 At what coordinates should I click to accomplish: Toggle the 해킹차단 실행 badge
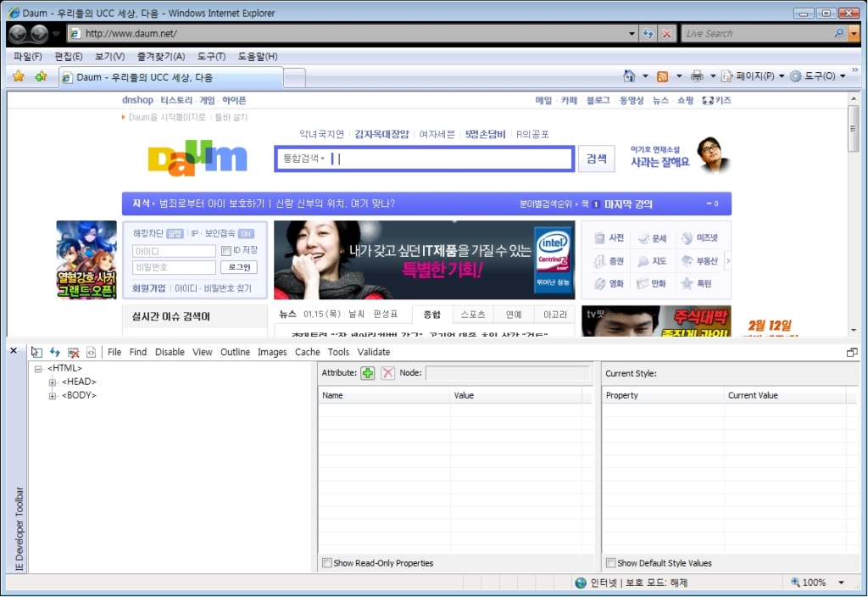tap(175, 234)
